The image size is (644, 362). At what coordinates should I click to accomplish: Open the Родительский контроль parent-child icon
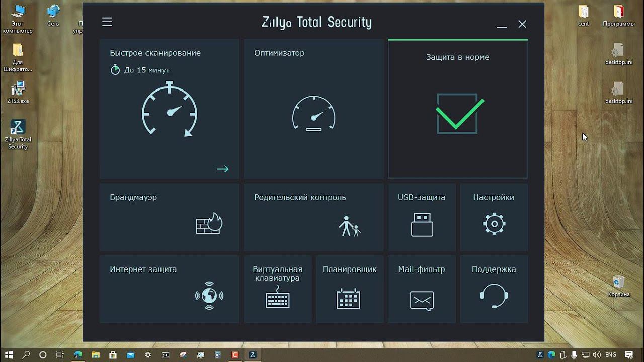click(350, 226)
